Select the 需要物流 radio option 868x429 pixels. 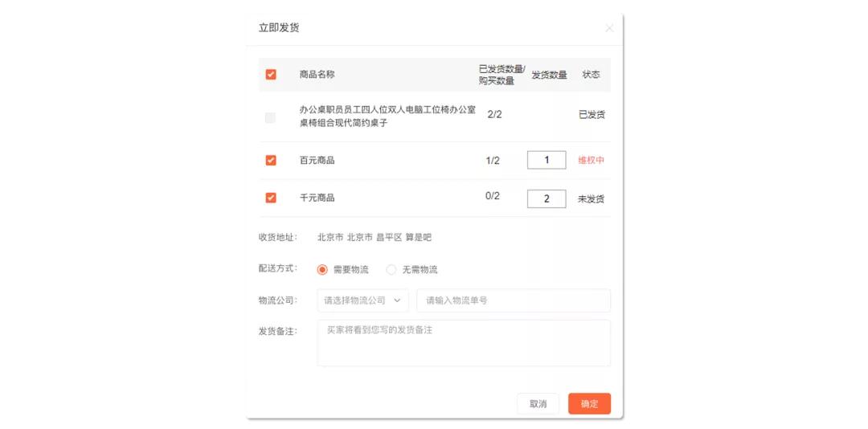point(322,270)
